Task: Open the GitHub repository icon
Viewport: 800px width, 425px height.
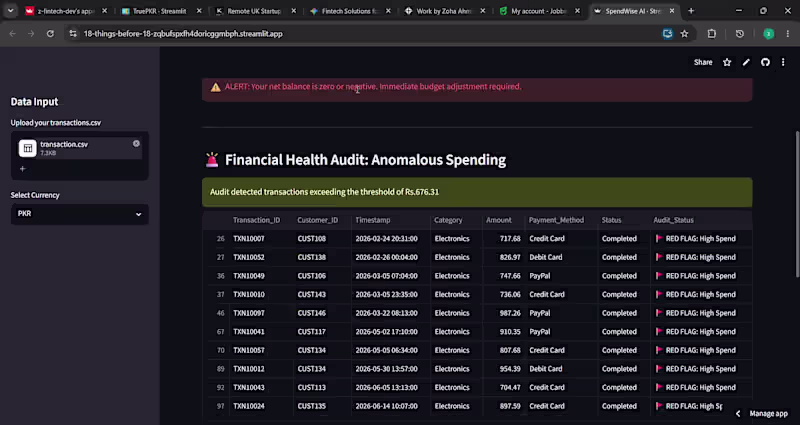Action: [x=765, y=62]
